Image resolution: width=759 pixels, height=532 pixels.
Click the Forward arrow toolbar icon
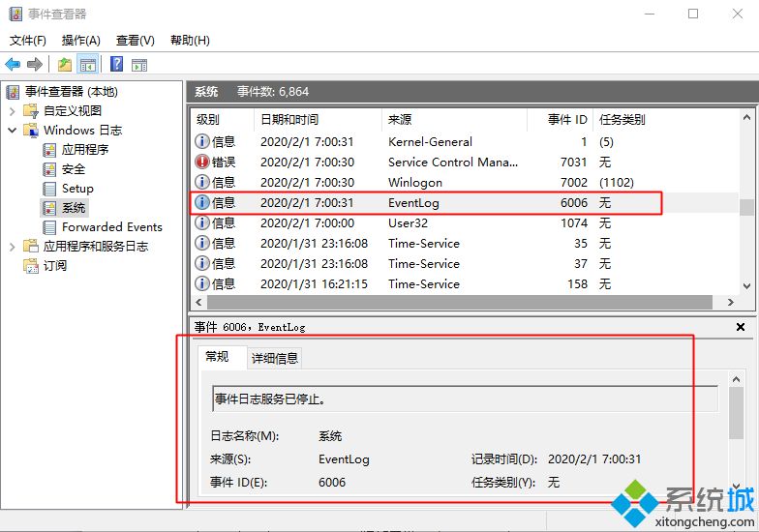pos(35,64)
